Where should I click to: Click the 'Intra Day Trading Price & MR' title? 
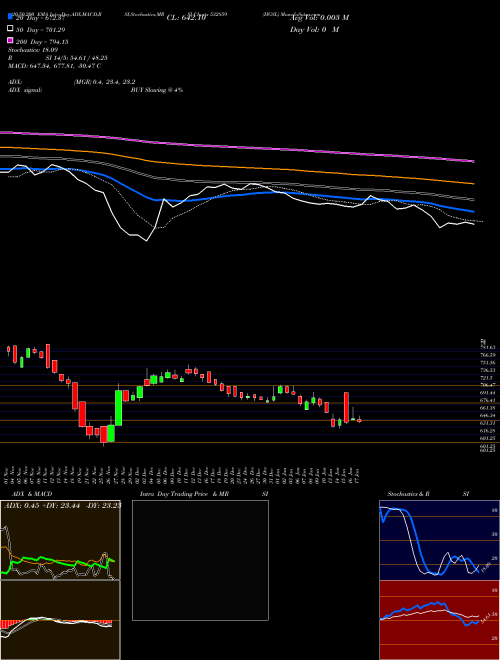pos(184,494)
